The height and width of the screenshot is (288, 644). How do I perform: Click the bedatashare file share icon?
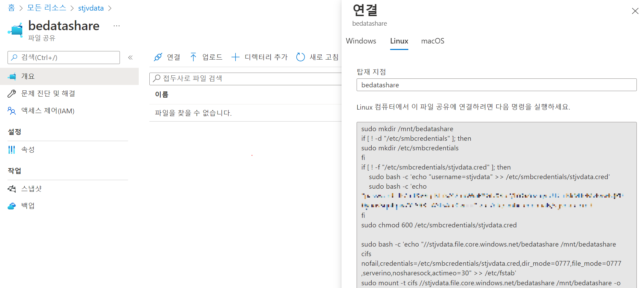pos(15,30)
